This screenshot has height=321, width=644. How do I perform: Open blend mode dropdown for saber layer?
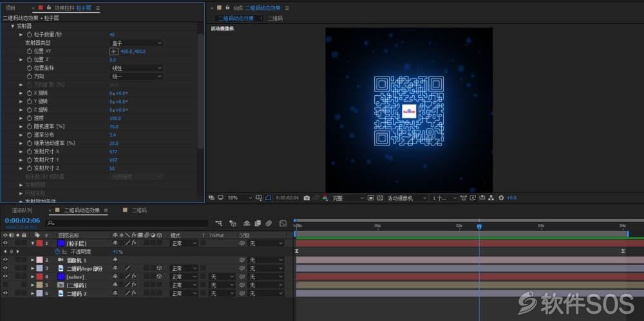pos(184,277)
